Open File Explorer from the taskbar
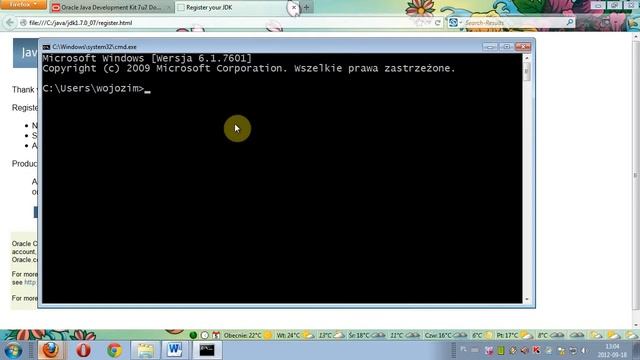Image resolution: width=640 pixels, height=360 pixels. [145, 350]
